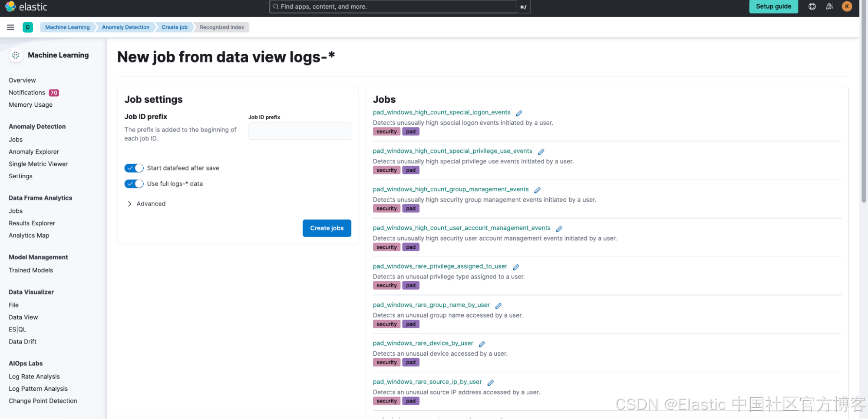Click pad tag under rare_source_ip_by_user job
Screen dimensions: 868x419
411,401
